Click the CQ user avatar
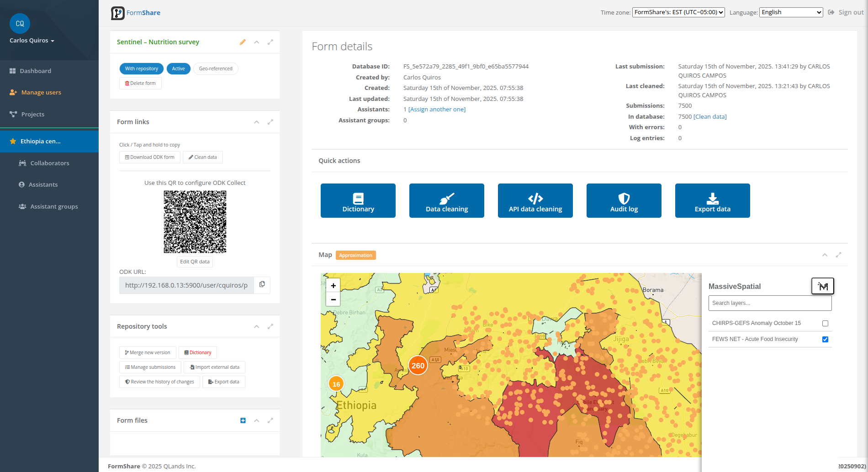The image size is (868, 472). pos(20,24)
